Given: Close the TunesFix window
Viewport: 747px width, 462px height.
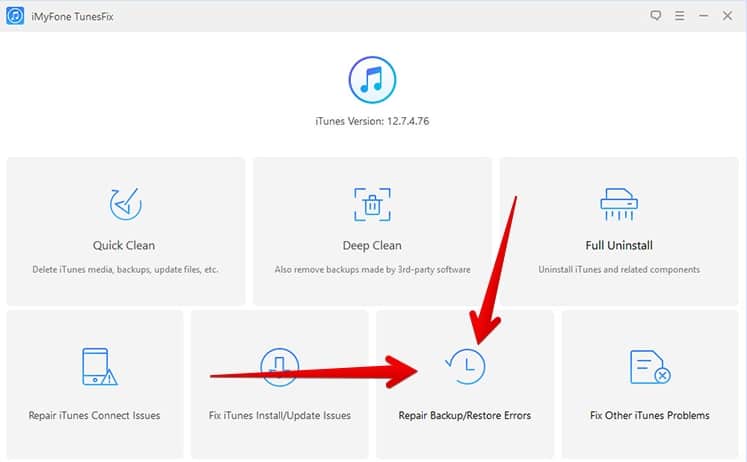Looking at the screenshot, I should click(727, 16).
